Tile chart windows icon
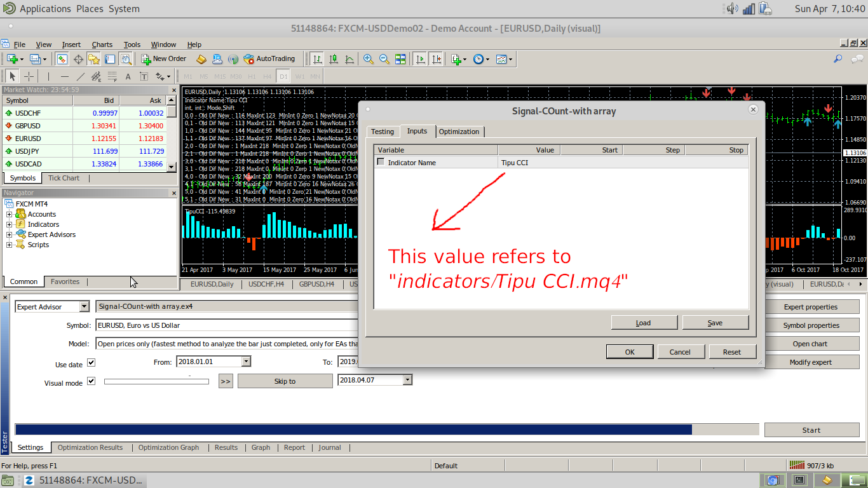This screenshot has height=488, width=868. tap(400, 59)
